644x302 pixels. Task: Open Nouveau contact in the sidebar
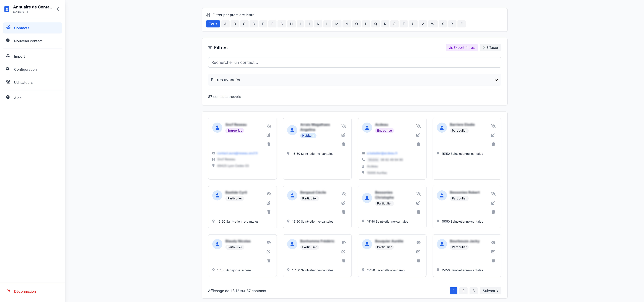tap(28, 41)
